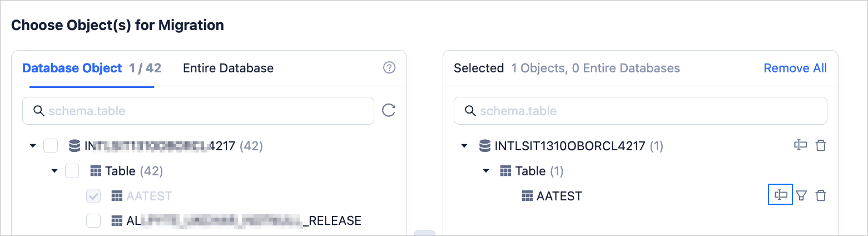
Task: Click the help question mark icon
Action: click(x=389, y=68)
